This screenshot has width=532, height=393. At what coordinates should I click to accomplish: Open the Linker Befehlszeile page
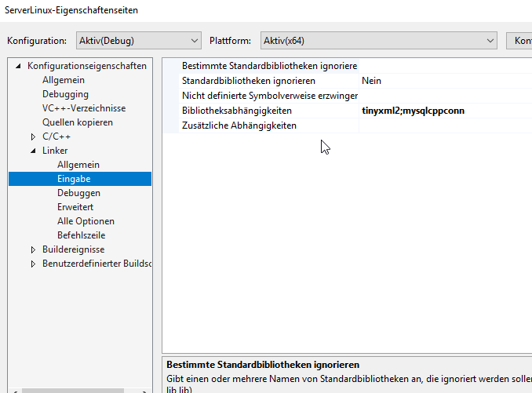click(81, 235)
